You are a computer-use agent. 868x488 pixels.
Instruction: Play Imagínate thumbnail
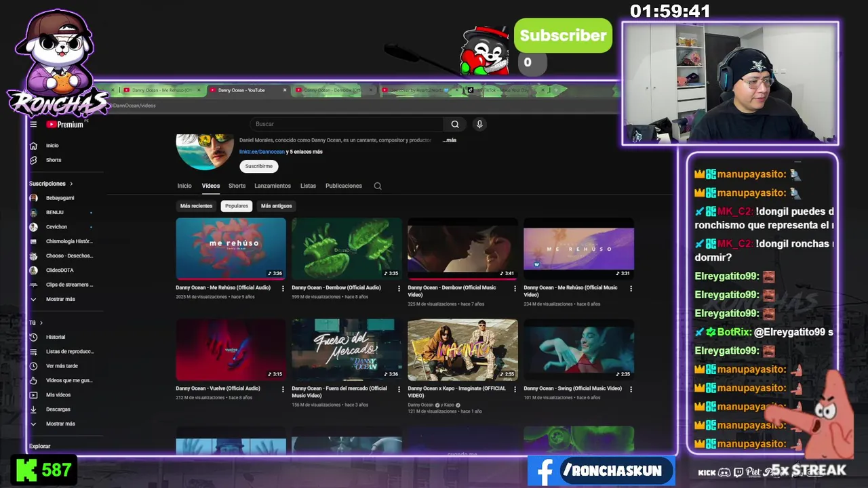pos(462,350)
